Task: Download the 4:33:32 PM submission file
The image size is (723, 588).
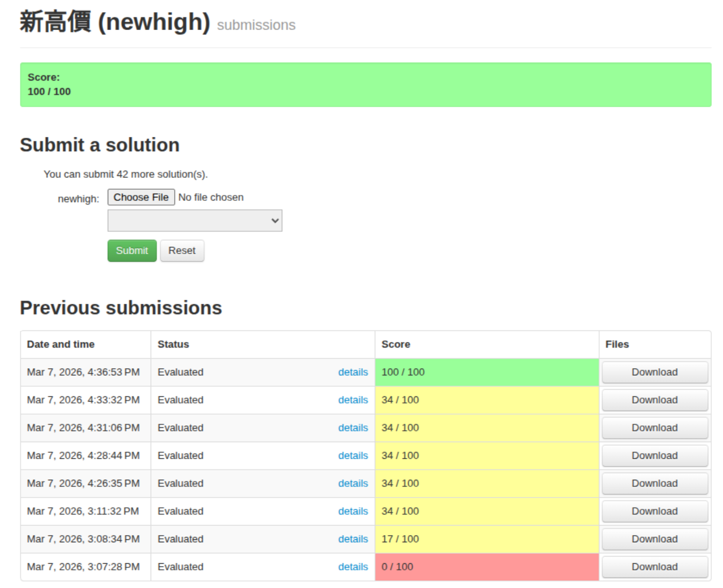Action: click(654, 400)
